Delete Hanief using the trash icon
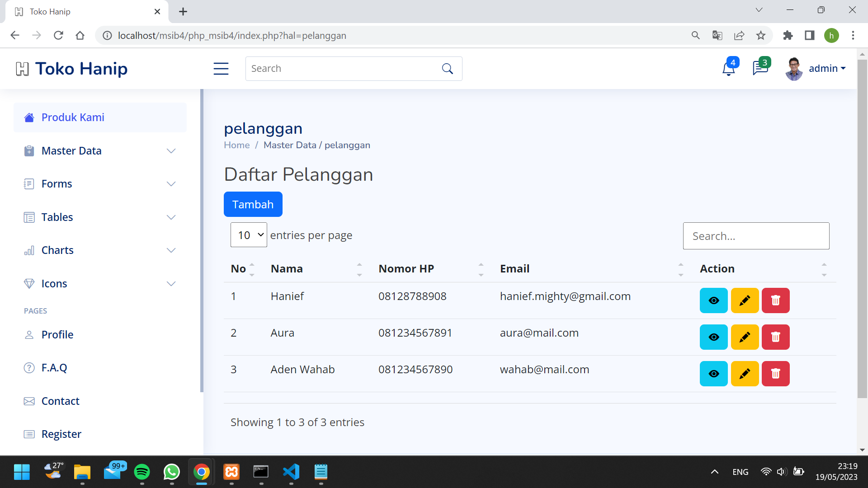 tap(775, 300)
